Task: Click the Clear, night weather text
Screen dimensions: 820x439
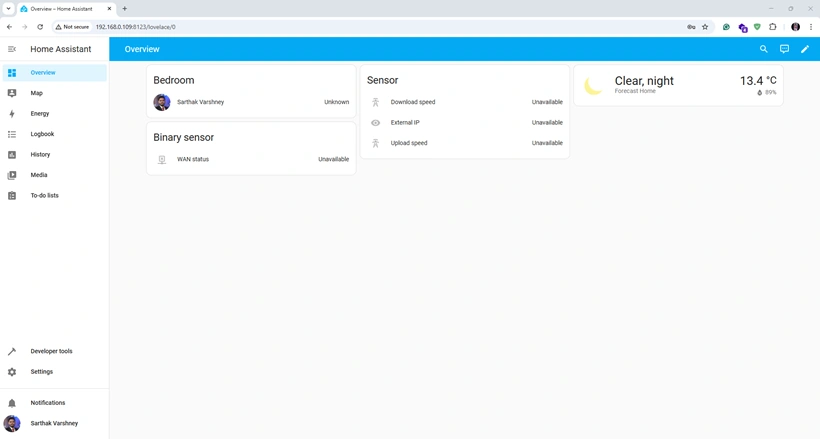Action: point(644,81)
